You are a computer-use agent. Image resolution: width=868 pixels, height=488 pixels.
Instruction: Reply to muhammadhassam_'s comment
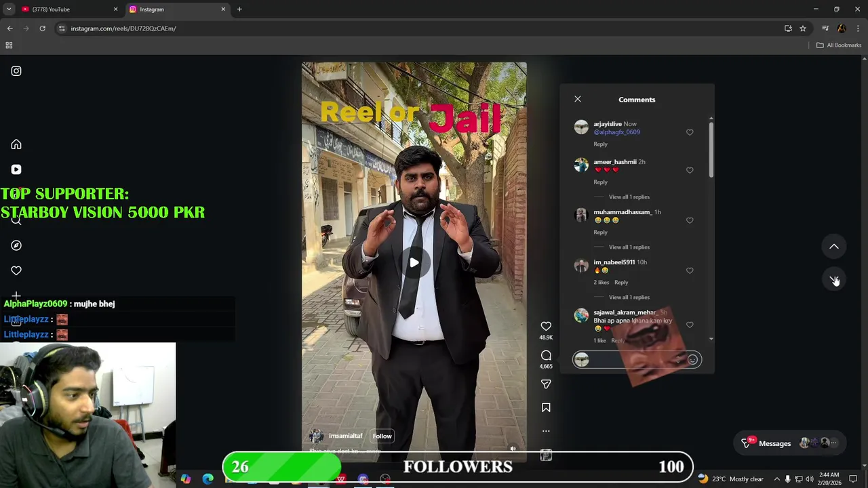point(600,232)
